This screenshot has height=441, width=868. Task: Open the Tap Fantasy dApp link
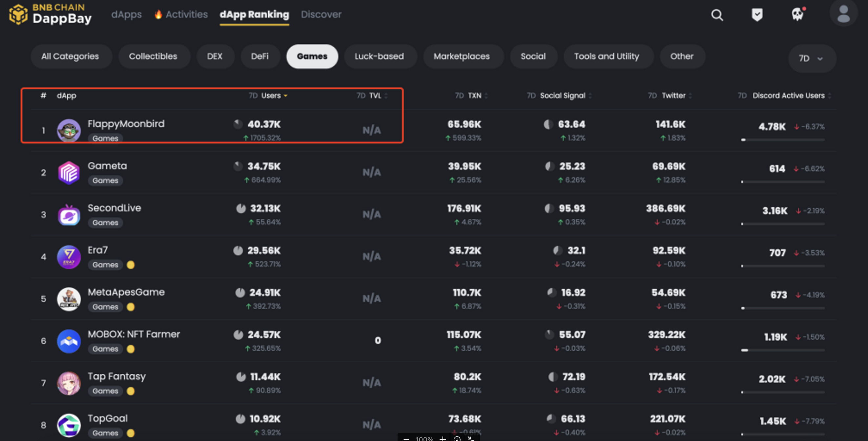[x=116, y=376]
